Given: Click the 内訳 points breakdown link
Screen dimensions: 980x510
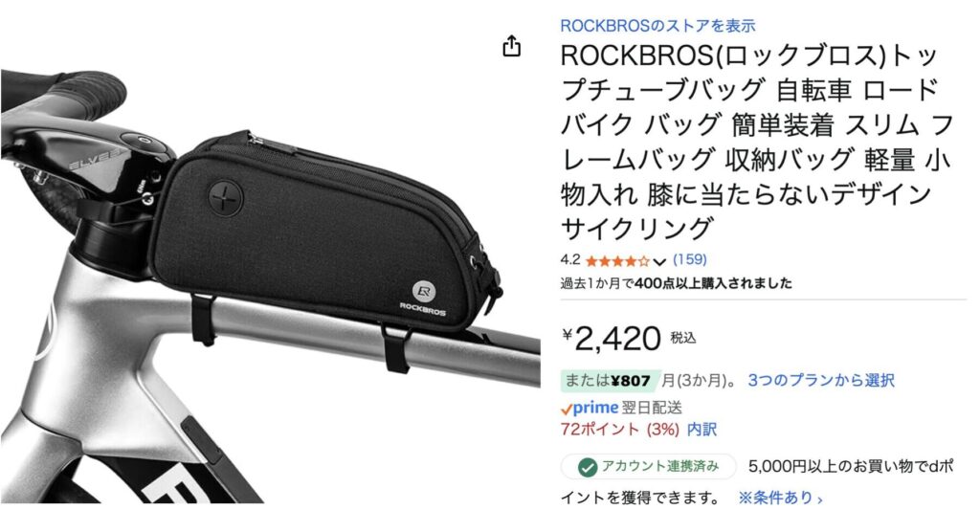Looking at the screenshot, I should pyautogui.click(x=702, y=430).
